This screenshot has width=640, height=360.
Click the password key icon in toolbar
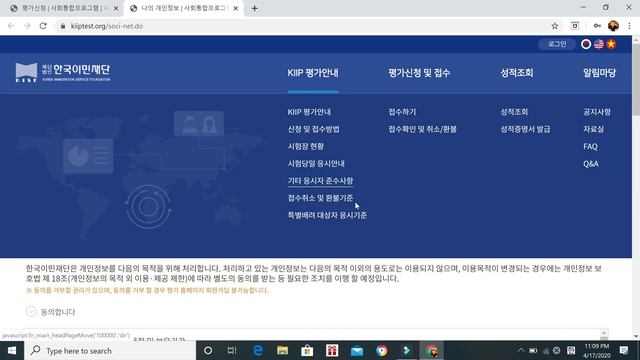coord(597,26)
